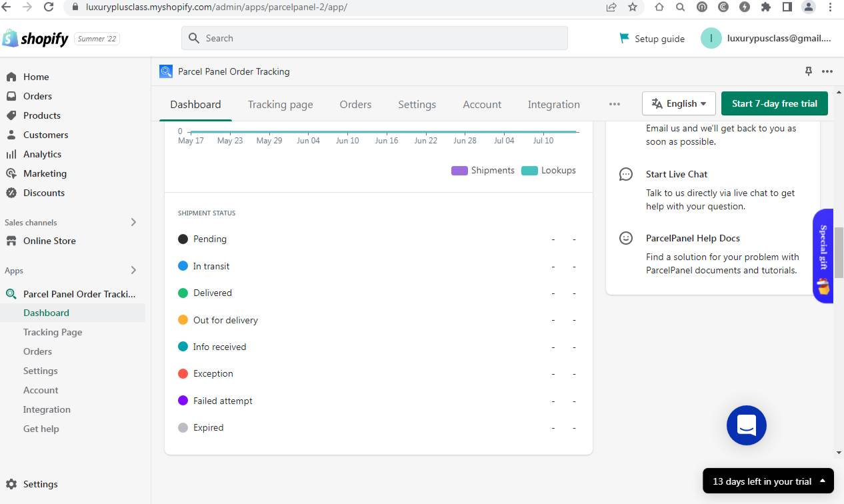Go to Products in sidebar
Screen dimensions: 844x504
pyautogui.click(x=42, y=115)
